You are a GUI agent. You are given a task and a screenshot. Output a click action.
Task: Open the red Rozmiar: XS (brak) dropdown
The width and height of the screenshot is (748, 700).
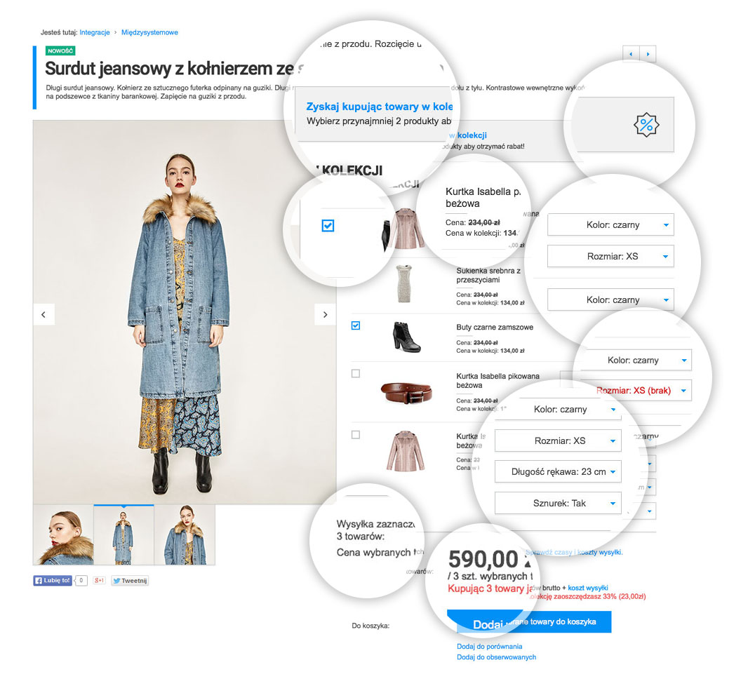click(638, 391)
